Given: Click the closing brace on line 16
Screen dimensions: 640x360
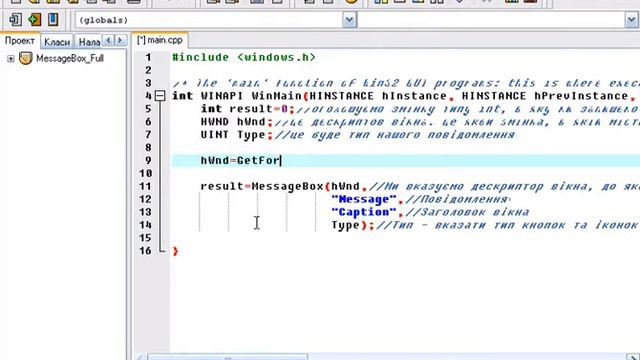Looking at the screenshot, I should tap(176, 251).
